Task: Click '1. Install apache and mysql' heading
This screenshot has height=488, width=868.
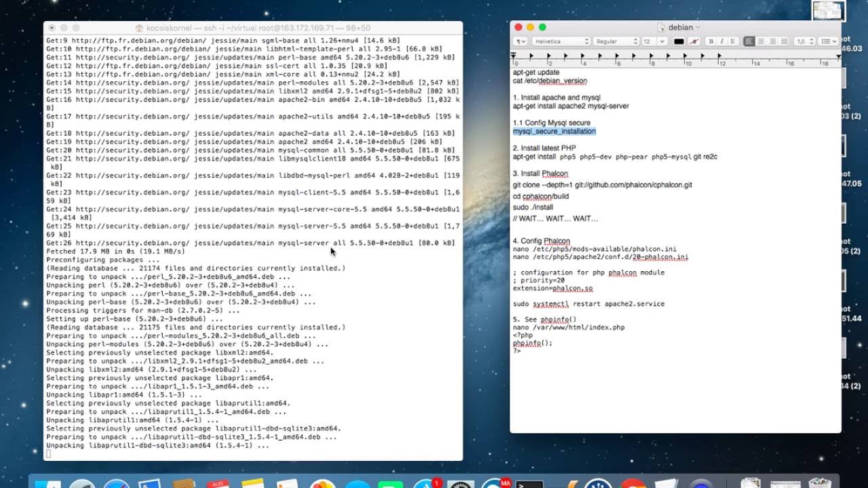Action: [556, 98]
